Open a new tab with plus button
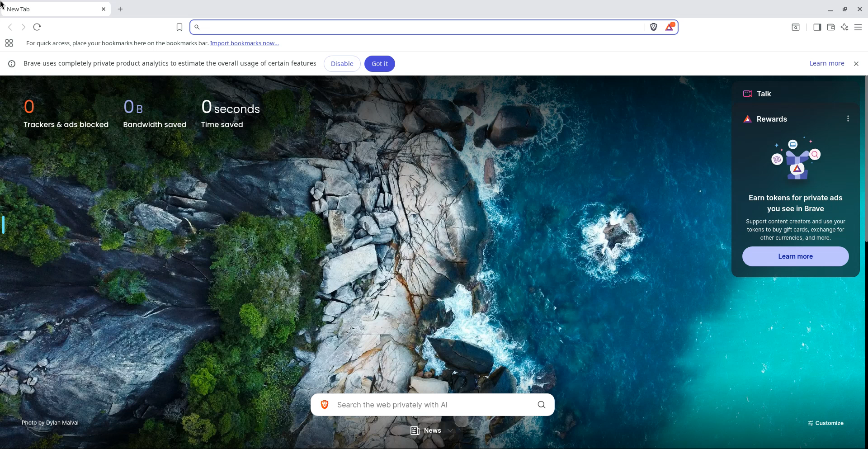Image resolution: width=868 pixels, height=449 pixels. [x=120, y=9]
